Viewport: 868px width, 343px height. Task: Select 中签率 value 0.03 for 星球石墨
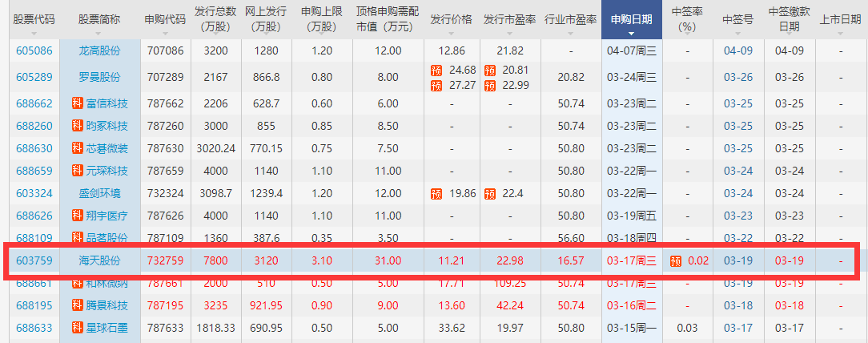(x=686, y=328)
